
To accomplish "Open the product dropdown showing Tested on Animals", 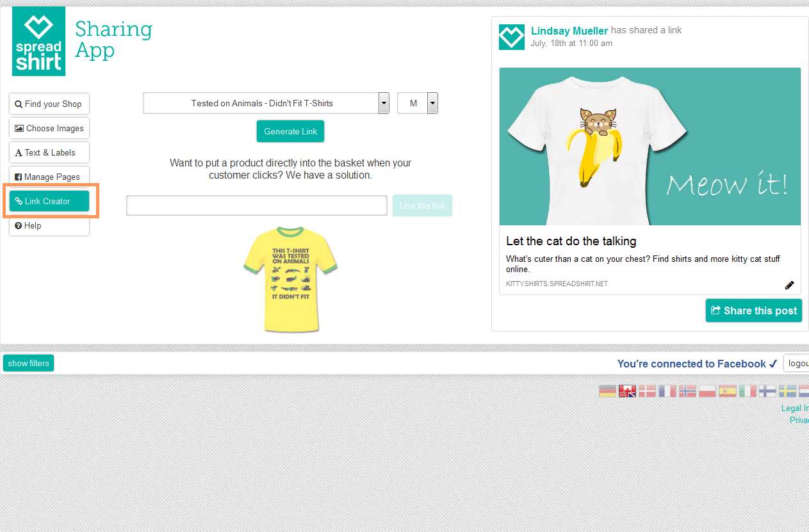I will 266,102.
